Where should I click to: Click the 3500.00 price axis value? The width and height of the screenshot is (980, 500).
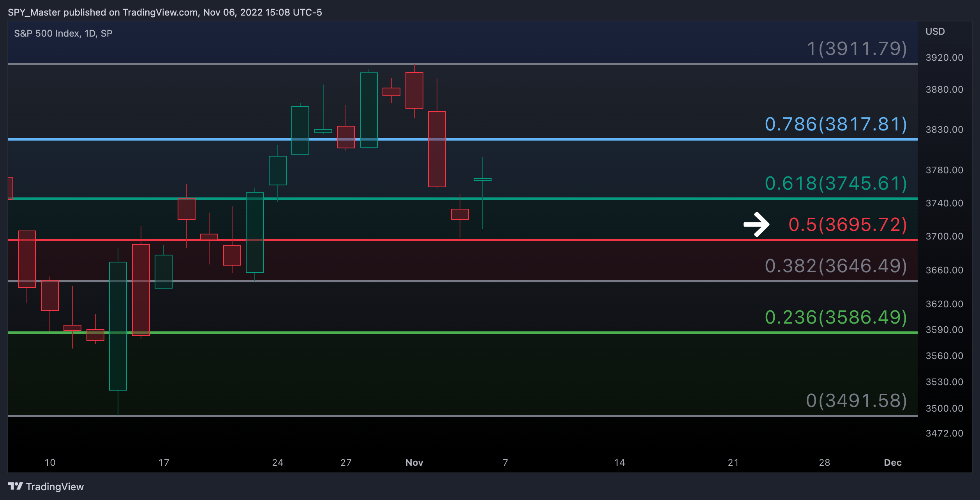click(x=944, y=408)
